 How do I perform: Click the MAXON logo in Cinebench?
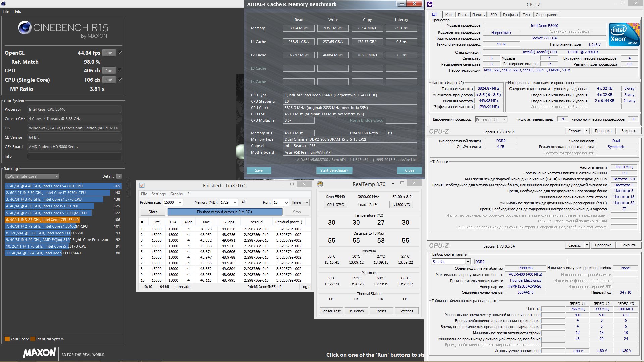(x=40, y=353)
